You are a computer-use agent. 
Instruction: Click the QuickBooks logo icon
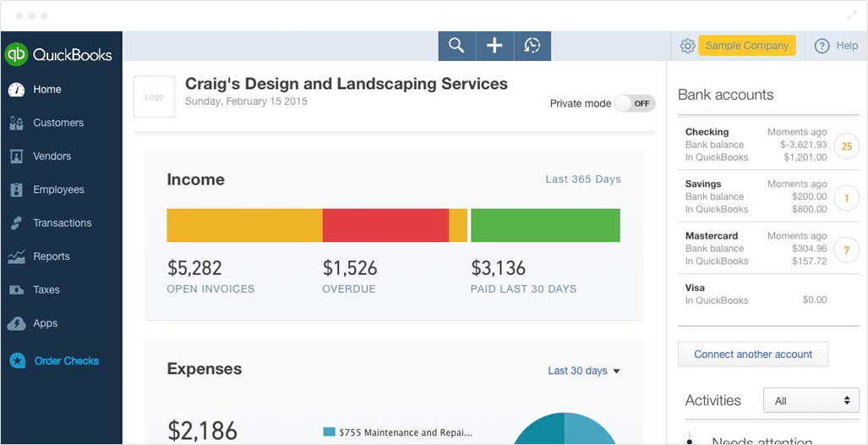16,54
